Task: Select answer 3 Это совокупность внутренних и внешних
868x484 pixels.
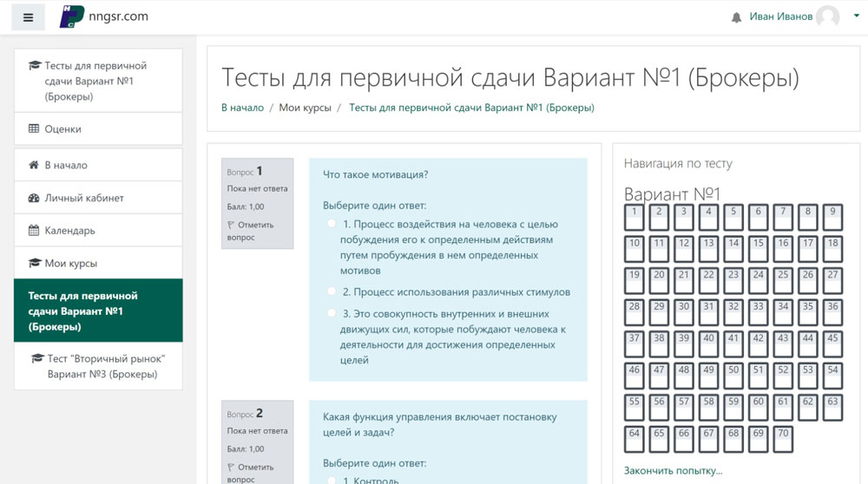Action: point(331,313)
